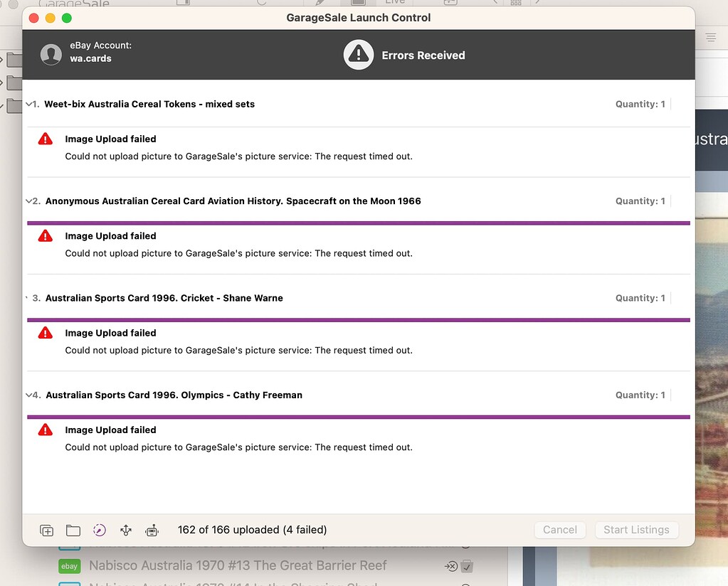Click the Errors Received warning icon
The image size is (728, 586).
(359, 55)
